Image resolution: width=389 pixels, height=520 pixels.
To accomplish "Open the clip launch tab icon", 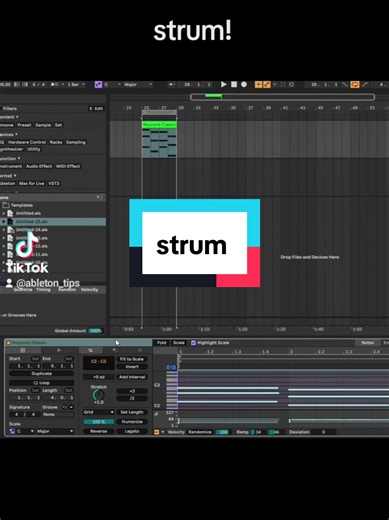I will point(59,350).
